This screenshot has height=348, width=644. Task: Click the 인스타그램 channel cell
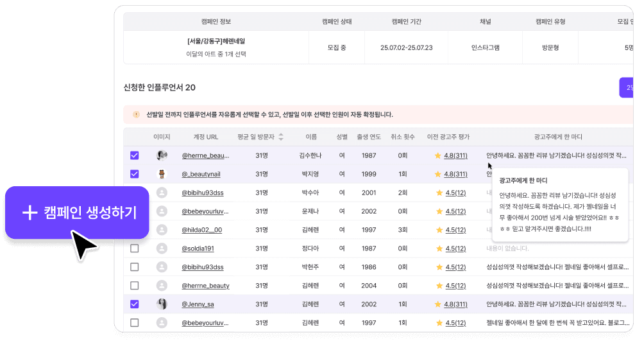486,48
